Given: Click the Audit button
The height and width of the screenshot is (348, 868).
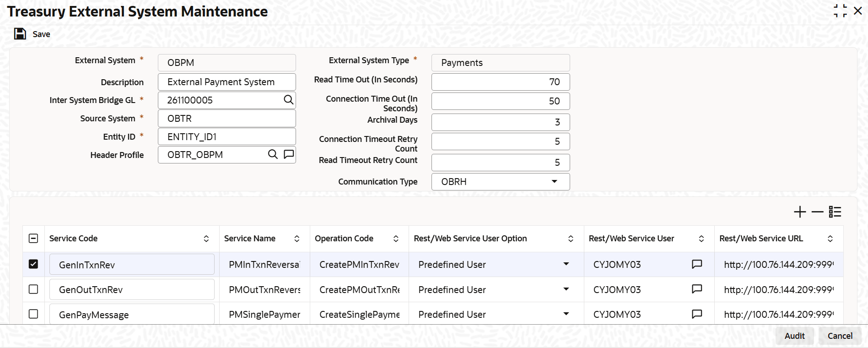Looking at the screenshot, I should (794, 336).
